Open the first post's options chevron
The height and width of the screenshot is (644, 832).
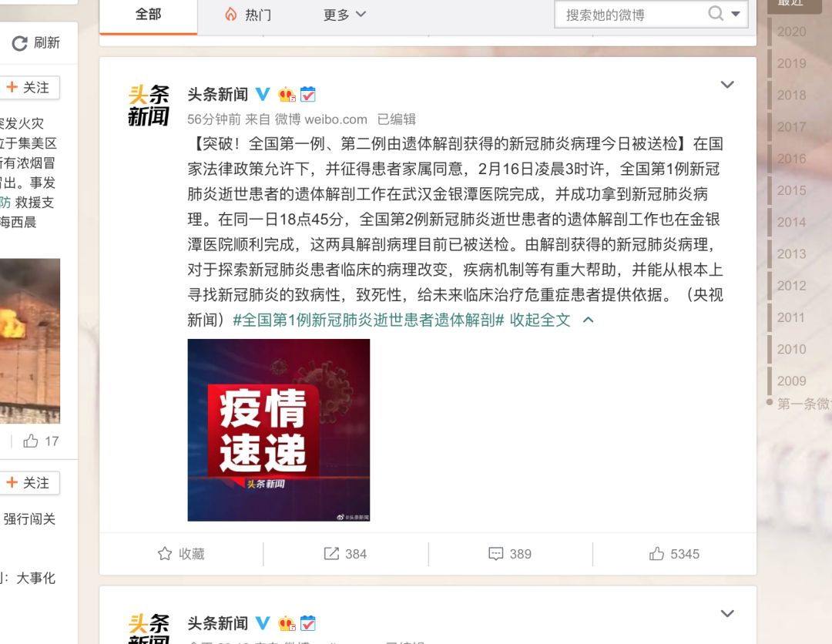pos(727,84)
